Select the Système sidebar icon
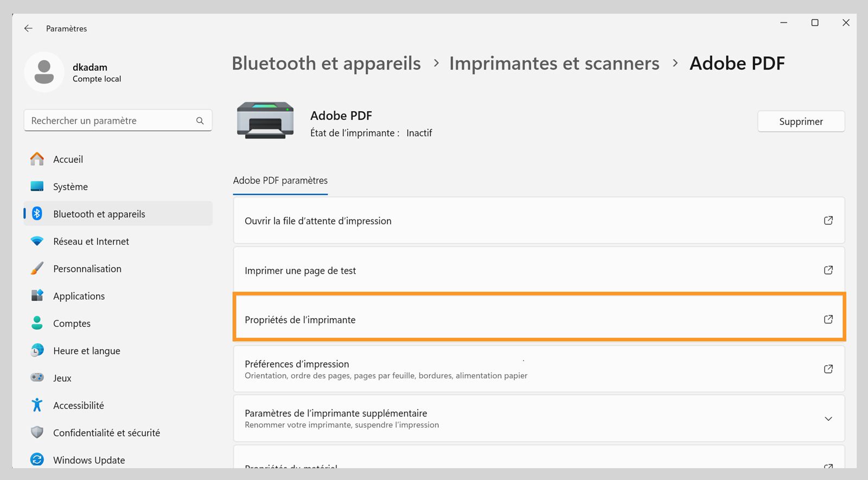Image resolution: width=868 pixels, height=480 pixels. (x=37, y=186)
